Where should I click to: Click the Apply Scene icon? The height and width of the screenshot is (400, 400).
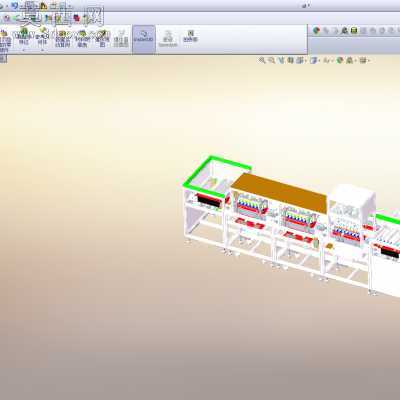[349, 60]
